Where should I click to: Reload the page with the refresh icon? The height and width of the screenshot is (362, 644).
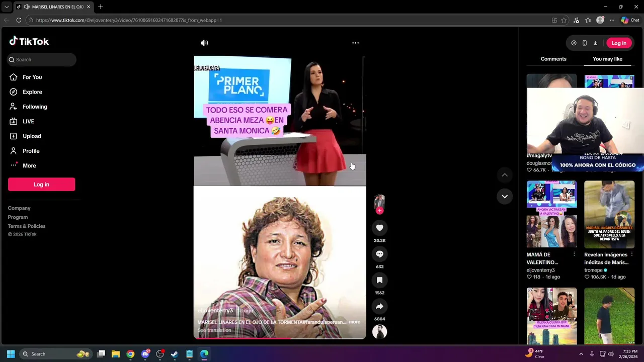pyautogui.click(x=19, y=20)
